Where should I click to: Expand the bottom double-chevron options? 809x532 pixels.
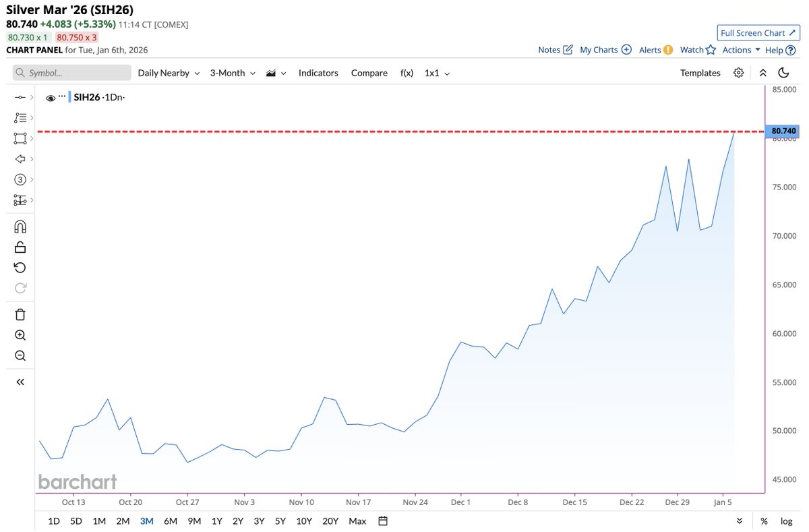pos(740,521)
